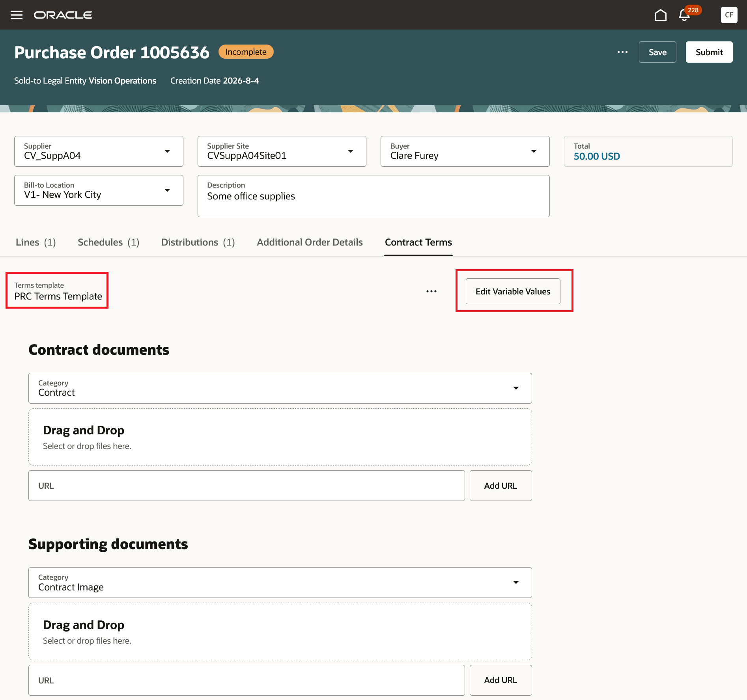Select the Contract Terms tab
The height and width of the screenshot is (700, 747).
(x=418, y=242)
